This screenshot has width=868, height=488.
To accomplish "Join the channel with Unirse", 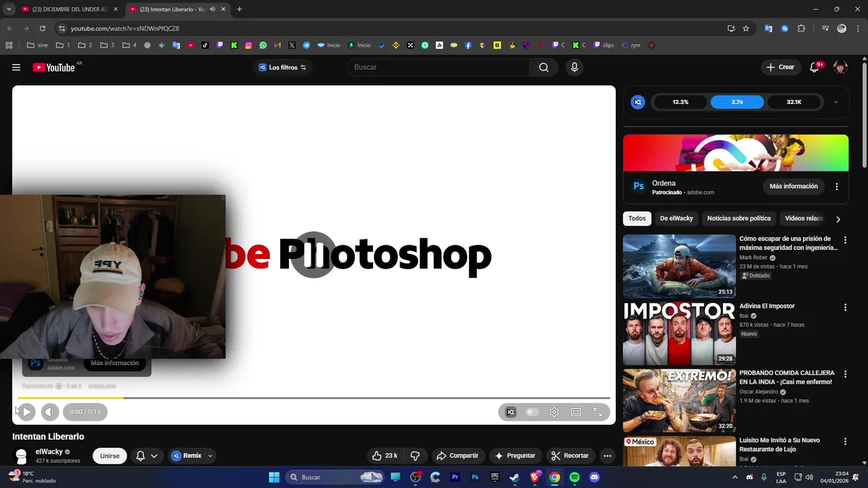I will (x=109, y=455).
